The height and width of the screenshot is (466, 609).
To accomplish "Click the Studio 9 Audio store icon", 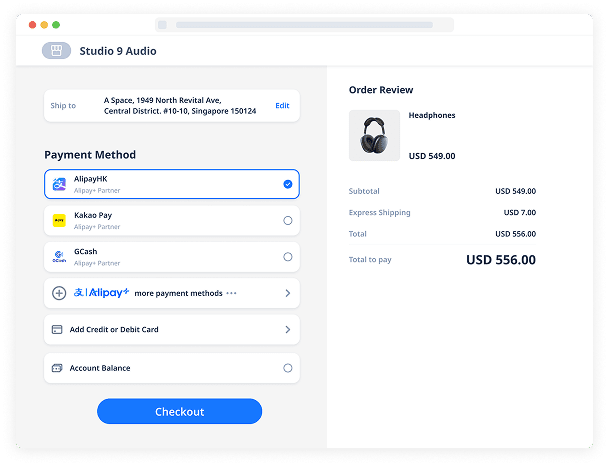I will coord(56,51).
